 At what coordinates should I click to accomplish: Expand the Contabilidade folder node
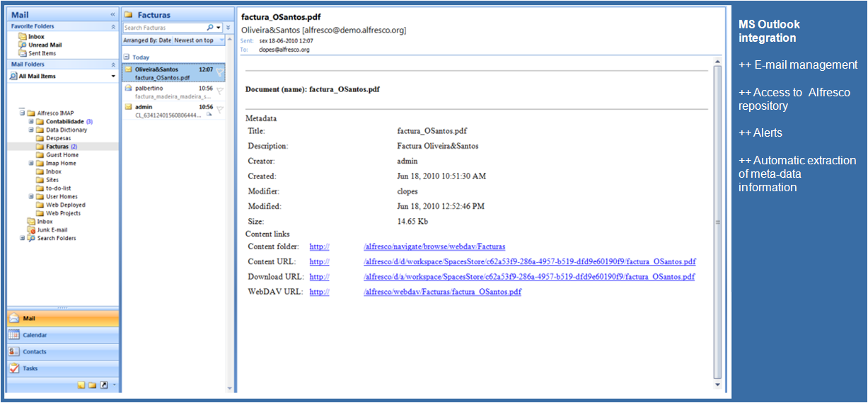click(x=31, y=122)
